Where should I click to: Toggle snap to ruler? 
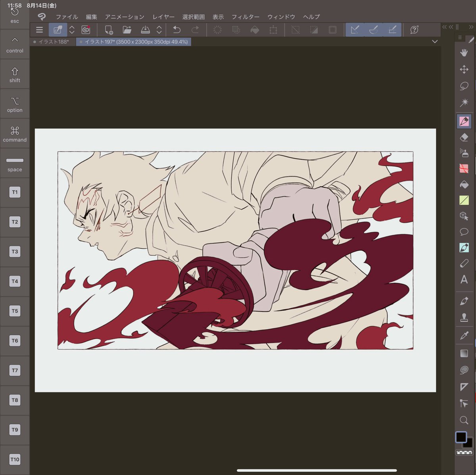[355, 30]
